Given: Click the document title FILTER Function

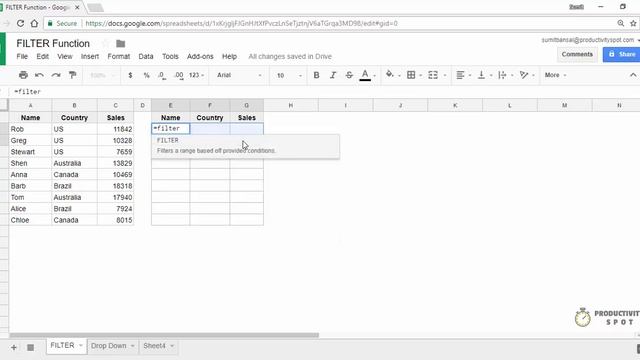Looking at the screenshot, I should point(53,43).
